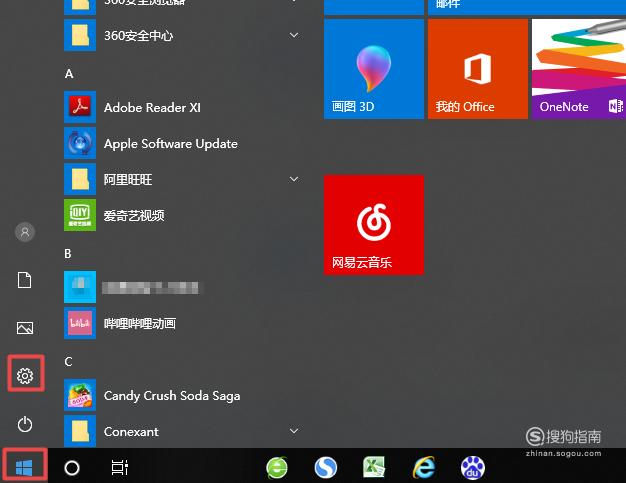626x483 pixels.
Task: Launch Sogou browser icon on taskbar
Action: click(325, 467)
